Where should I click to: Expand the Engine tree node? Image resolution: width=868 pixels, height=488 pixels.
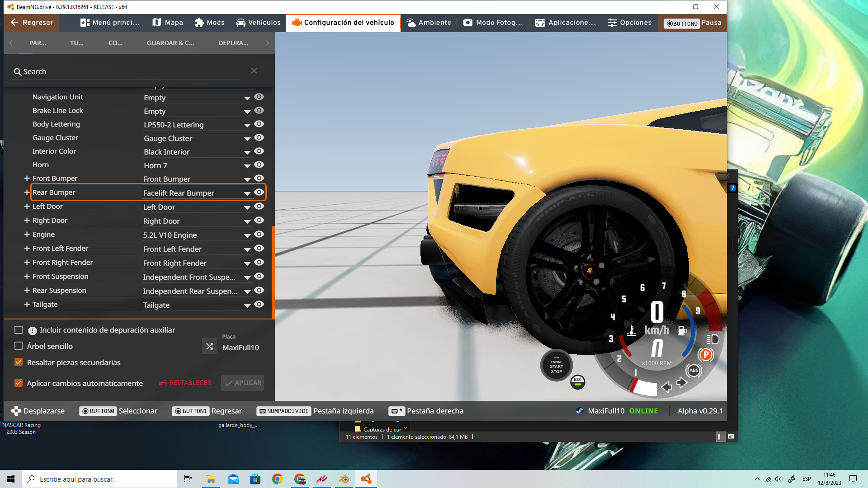click(x=27, y=234)
